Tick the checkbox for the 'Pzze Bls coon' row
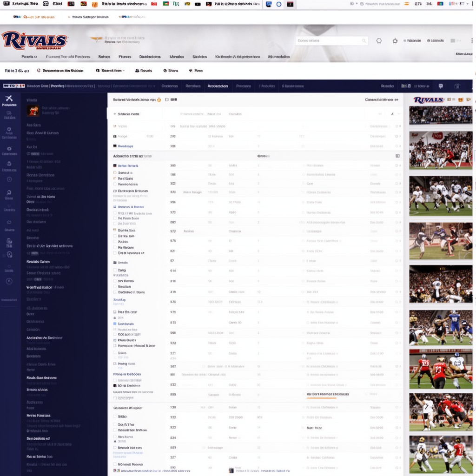The width and height of the screenshot is (476, 476). (115, 312)
